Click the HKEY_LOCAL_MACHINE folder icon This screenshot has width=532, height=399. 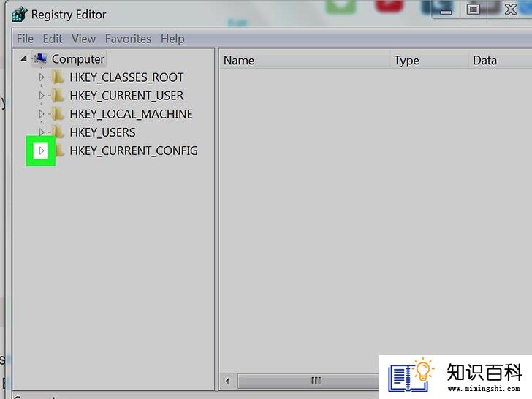(x=58, y=114)
